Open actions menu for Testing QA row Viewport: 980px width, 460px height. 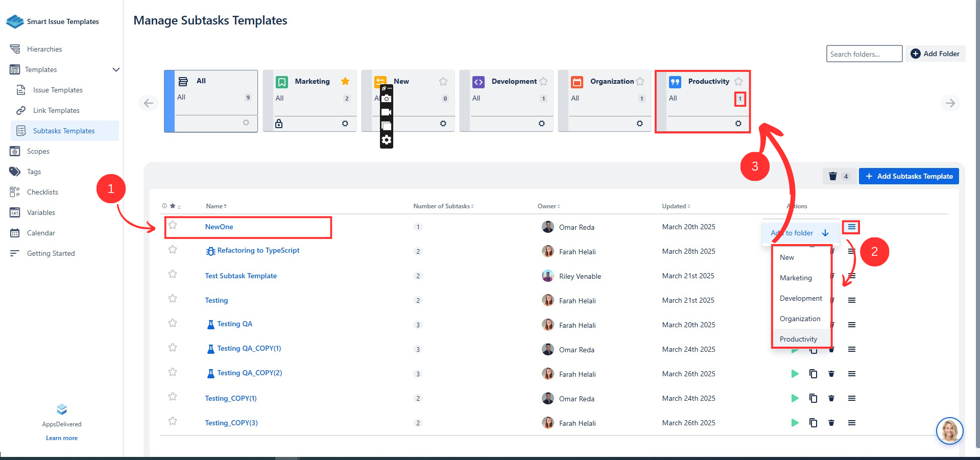pyautogui.click(x=851, y=325)
